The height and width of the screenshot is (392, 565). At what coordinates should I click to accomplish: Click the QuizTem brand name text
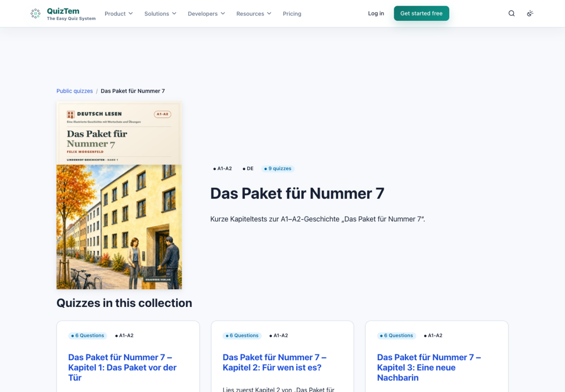[63, 11]
